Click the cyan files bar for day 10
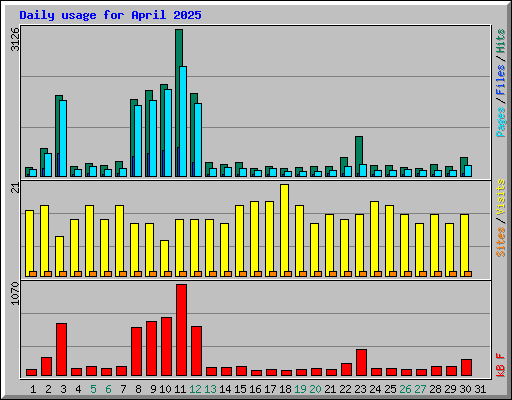 [x=168, y=133]
